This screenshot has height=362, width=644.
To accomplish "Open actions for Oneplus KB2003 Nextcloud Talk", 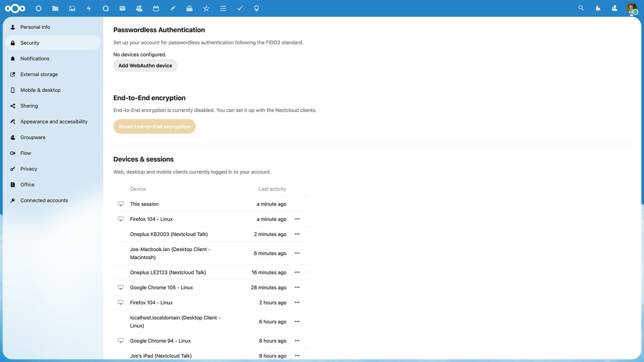I will 297,234.
